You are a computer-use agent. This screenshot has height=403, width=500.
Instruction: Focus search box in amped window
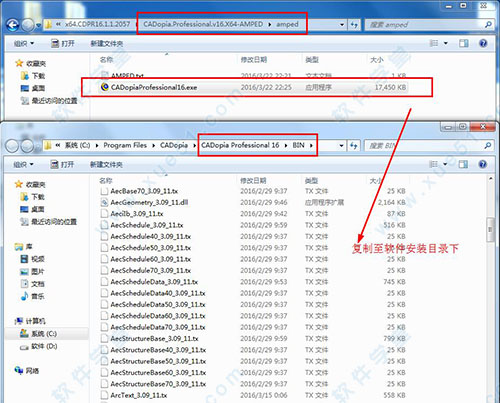pos(429,25)
